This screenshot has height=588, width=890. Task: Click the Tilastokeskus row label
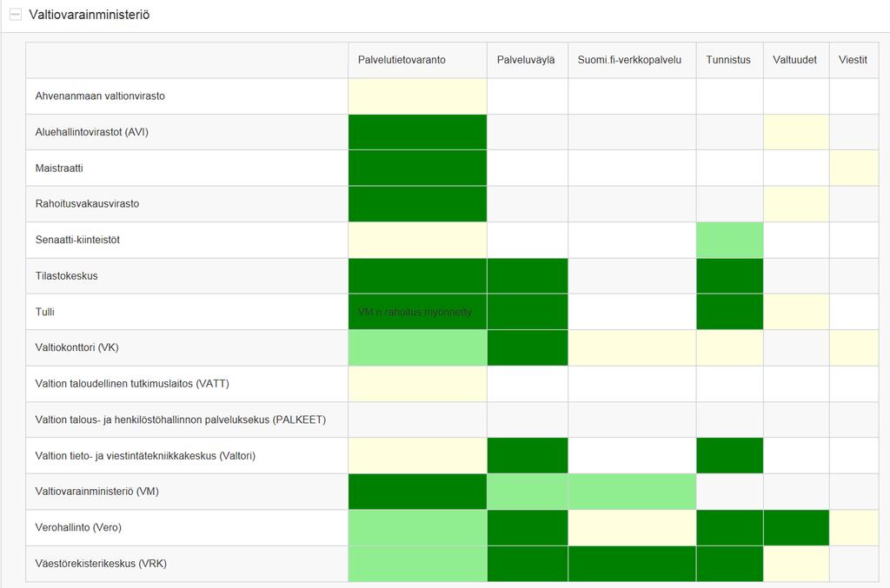pyautogui.click(x=66, y=276)
